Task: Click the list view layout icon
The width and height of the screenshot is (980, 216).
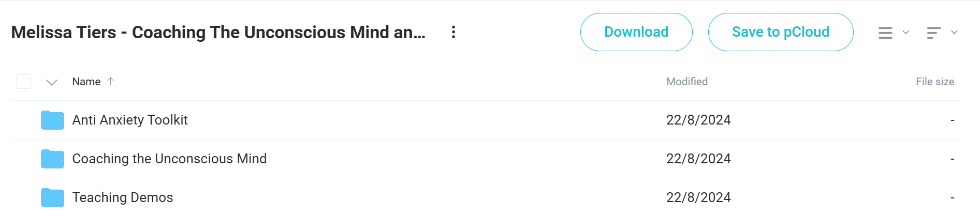Action: tap(885, 33)
